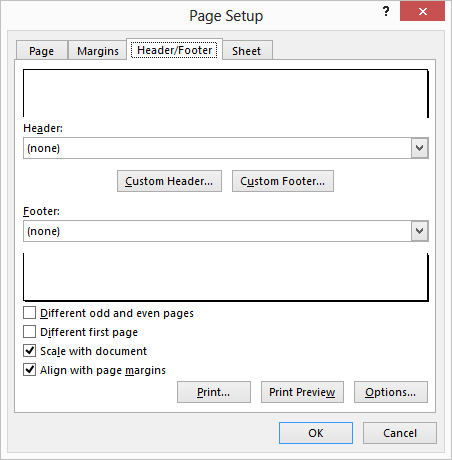
Task: Close the Page Setup dialog
Action: click(x=422, y=12)
